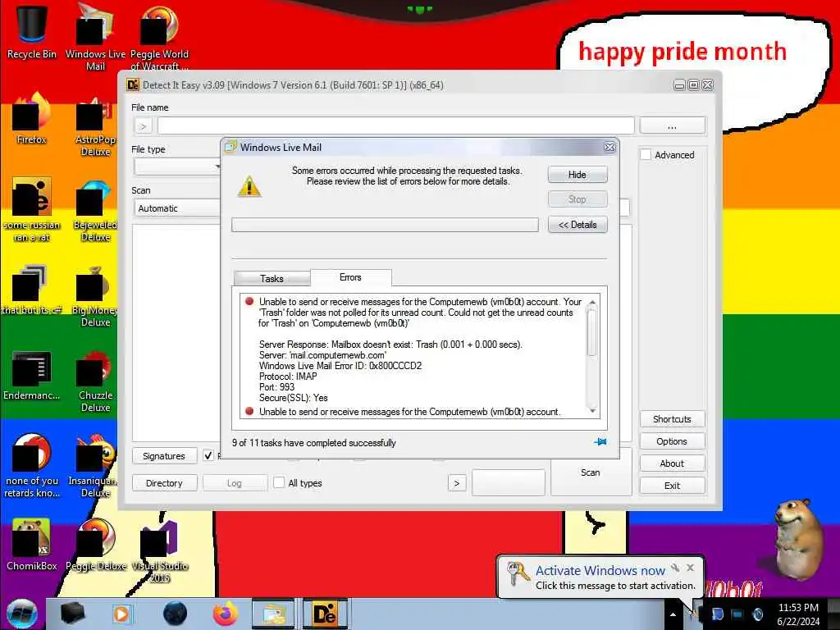Open the Options button

click(x=672, y=441)
